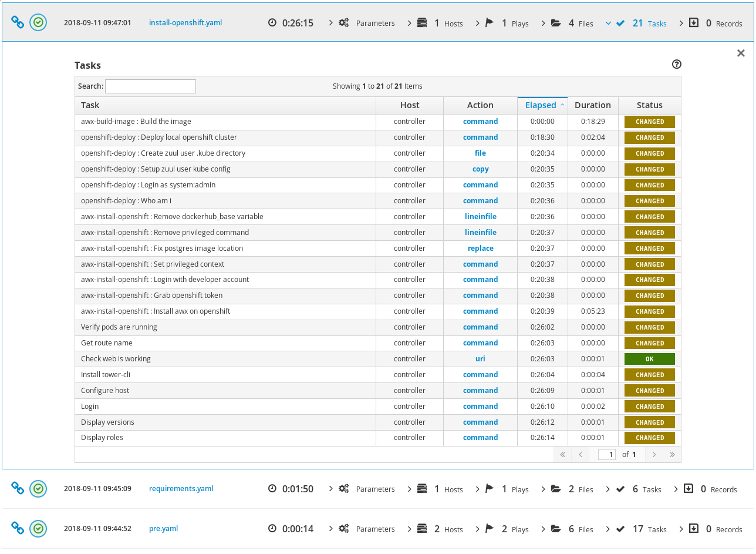This screenshot has width=756, height=554.
Task: Click the Parameters gears icon for install-openshift.yaml
Action: coord(344,23)
